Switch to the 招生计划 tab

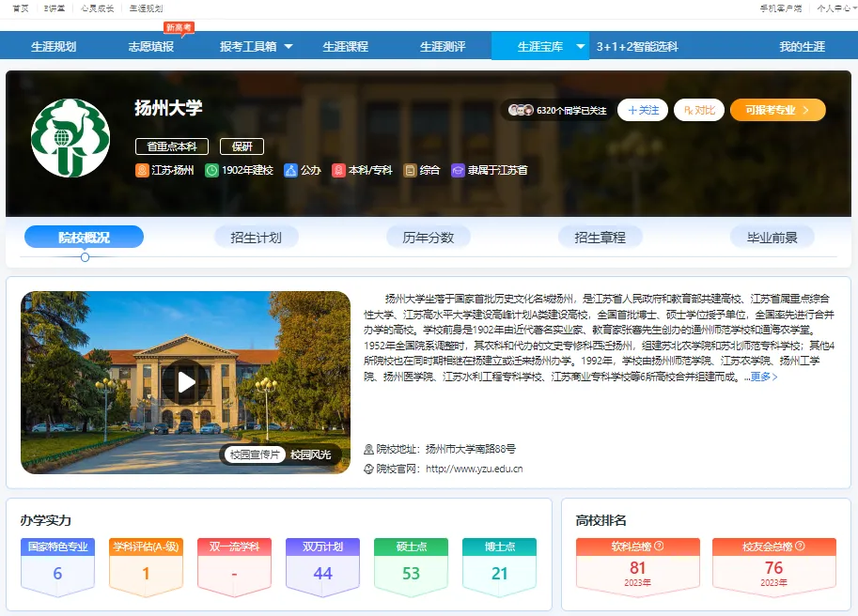click(x=257, y=238)
